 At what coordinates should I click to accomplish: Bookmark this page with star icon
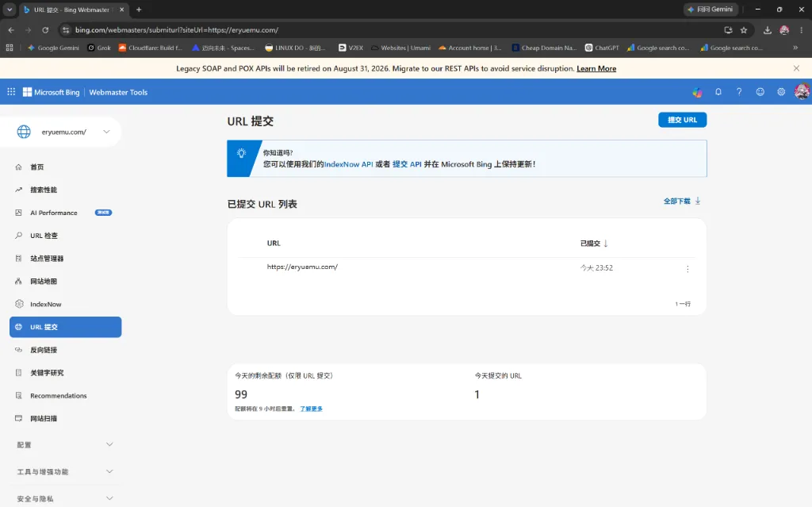[x=744, y=30]
